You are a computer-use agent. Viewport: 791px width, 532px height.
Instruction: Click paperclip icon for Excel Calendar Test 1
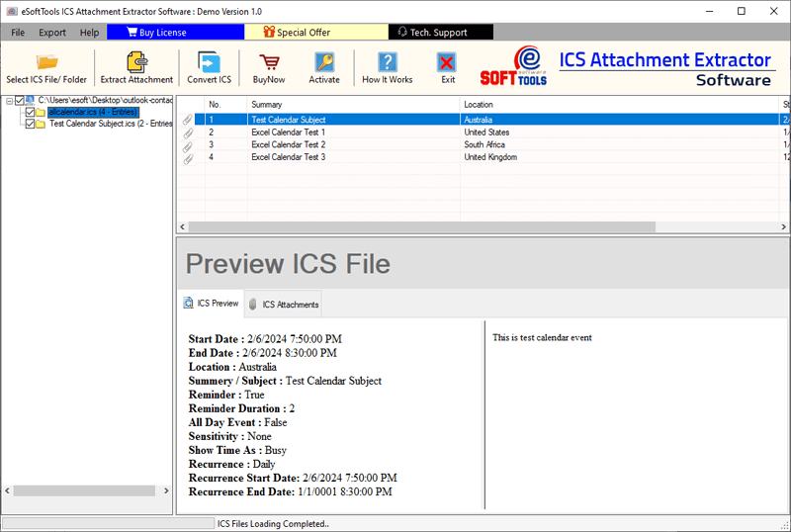(x=187, y=133)
